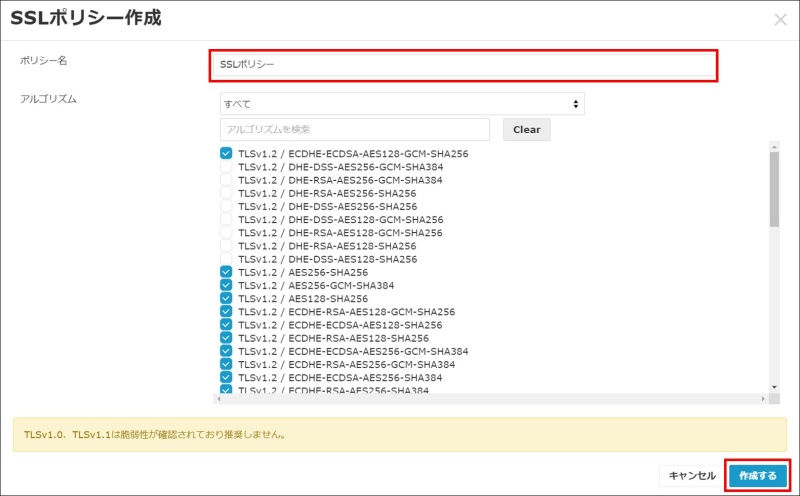Uncheck TLSv1.2 / ECDHE-ECDSA-AES128-GCM-SHA256 checkbox
This screenshot has height=496, width=800.
click(x=226, y=154)
